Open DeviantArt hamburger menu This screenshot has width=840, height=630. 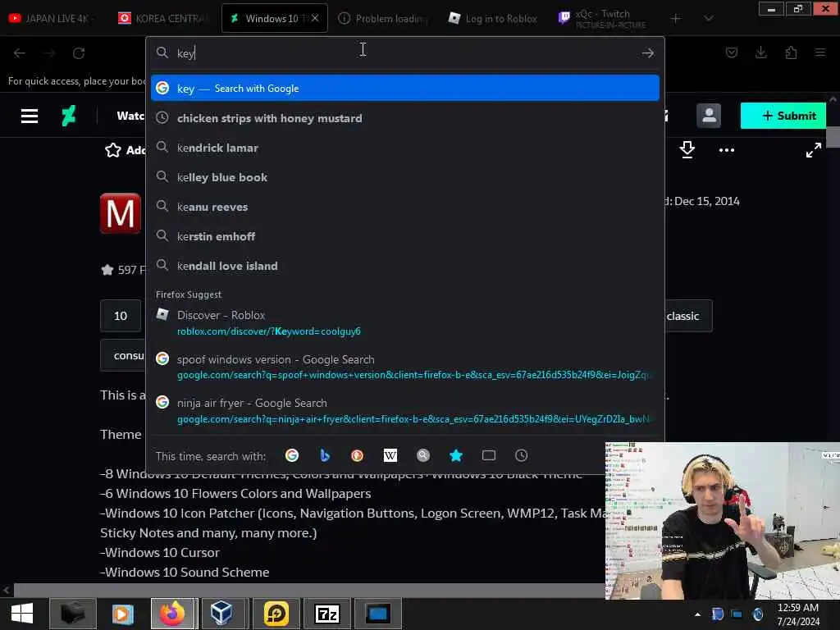[x=30, y=116]
